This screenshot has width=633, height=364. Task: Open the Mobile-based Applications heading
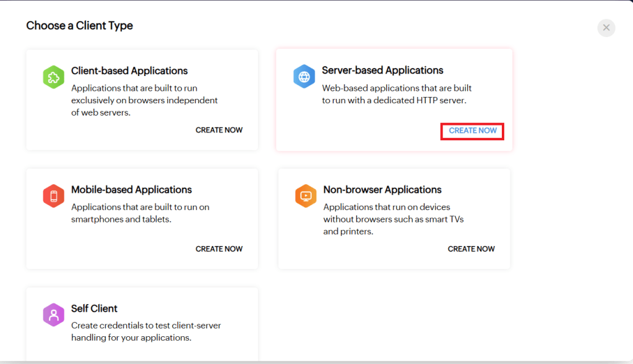[x=131, y=190]
